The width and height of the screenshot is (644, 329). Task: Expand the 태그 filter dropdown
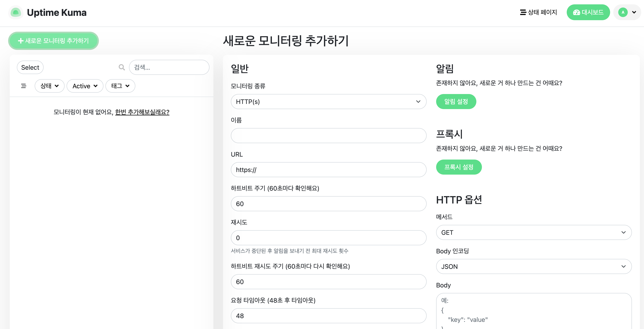pyautogui.click(x=120, y=86)
